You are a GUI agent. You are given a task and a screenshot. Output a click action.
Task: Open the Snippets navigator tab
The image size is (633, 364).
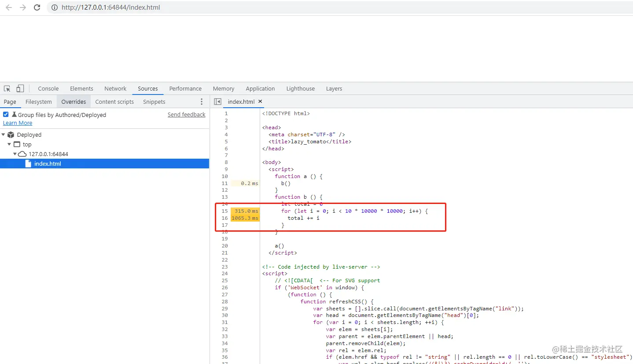(x=154, y=102)
